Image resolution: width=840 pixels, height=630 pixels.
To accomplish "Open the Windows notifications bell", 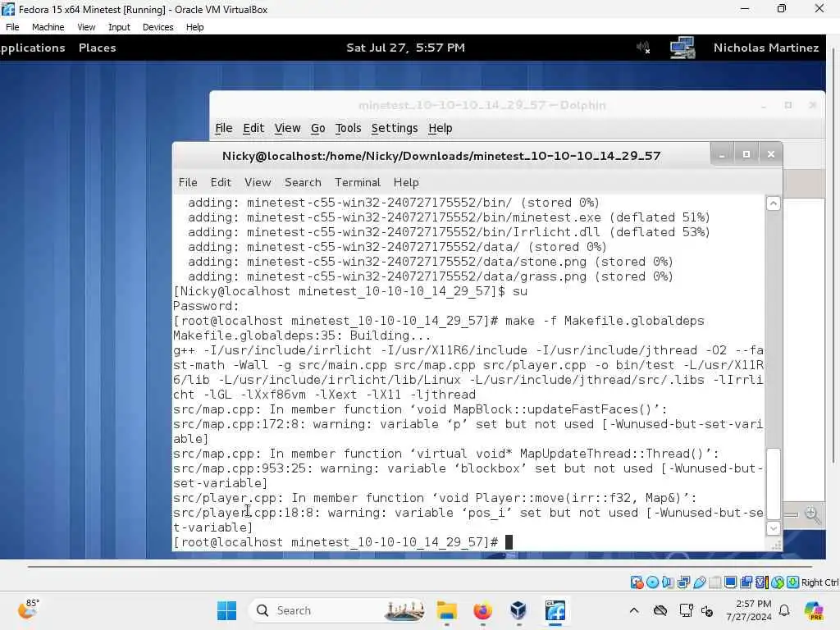I will click(x=784, y=610).
